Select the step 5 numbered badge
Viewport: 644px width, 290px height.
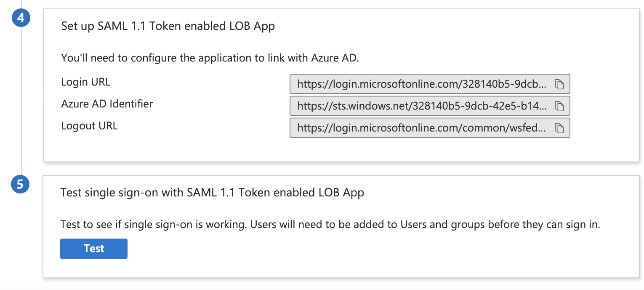20,184
